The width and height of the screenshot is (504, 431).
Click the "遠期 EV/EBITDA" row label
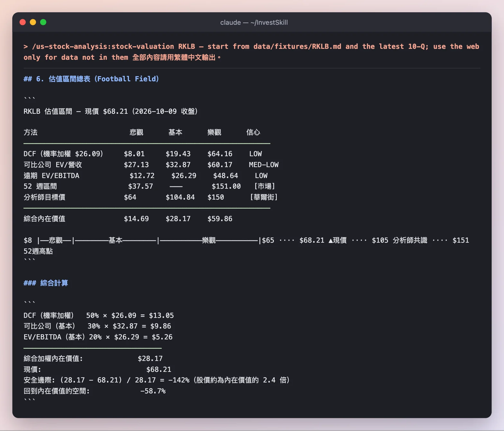pos(51,176)
